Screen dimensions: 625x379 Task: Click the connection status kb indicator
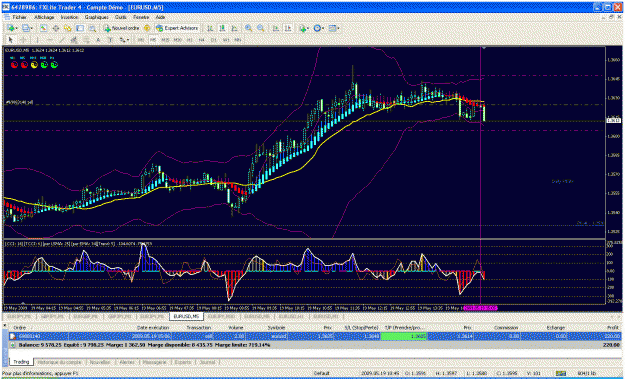pos(588,373)
